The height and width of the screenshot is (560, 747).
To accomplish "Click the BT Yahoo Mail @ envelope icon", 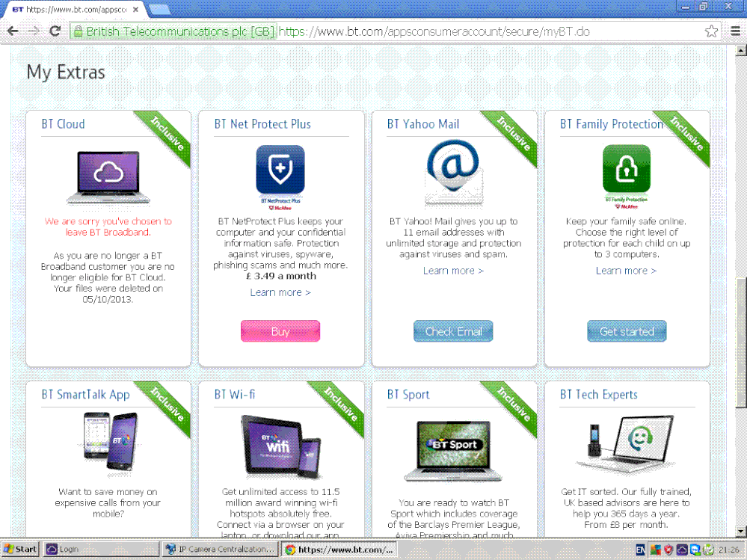I will pyautogui.click(x=453, y=173).
